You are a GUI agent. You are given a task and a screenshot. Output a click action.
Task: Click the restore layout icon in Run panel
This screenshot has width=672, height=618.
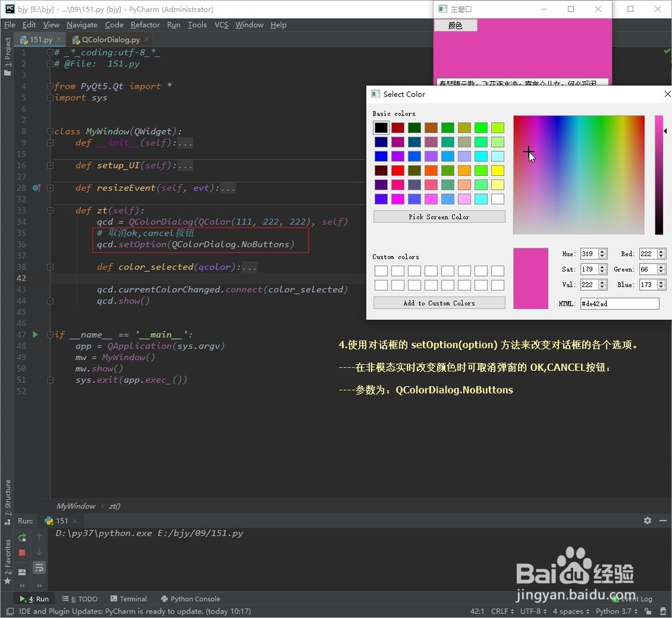(x=22, y=572)
